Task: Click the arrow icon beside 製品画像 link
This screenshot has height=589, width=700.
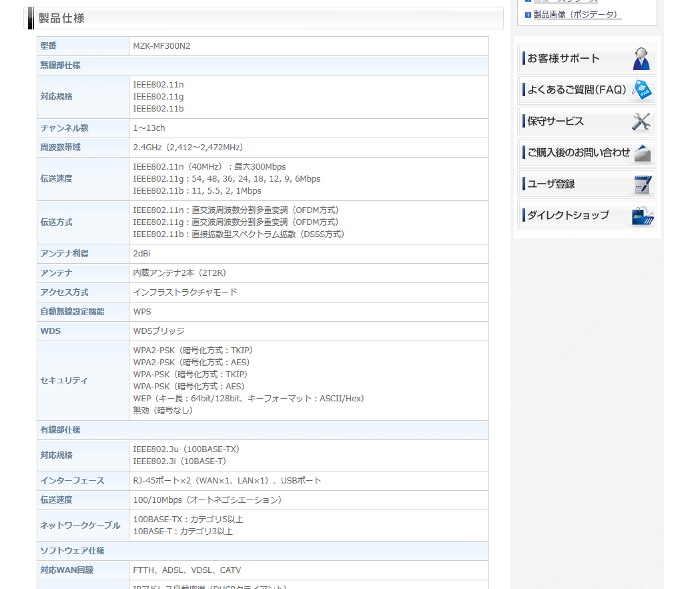Action: click(x=528, y=15)
